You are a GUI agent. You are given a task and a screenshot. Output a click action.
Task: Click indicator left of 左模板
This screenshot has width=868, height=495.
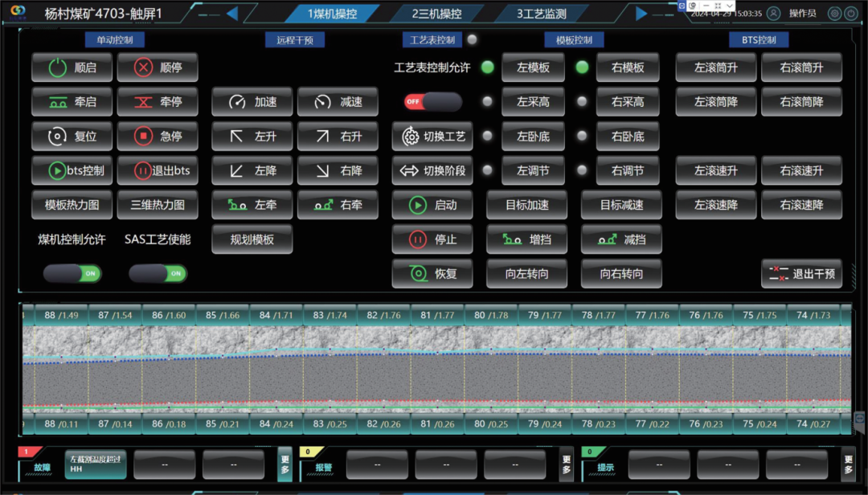click(488, 67)
